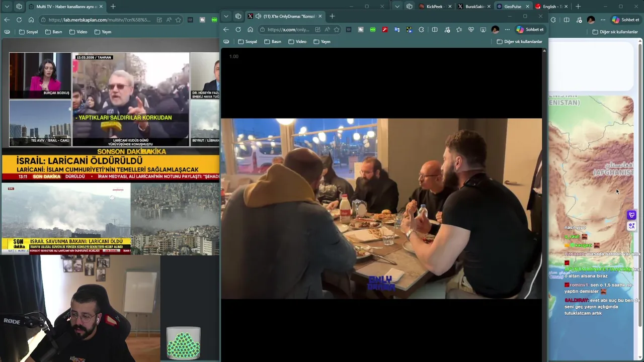Screen dimensions: 644x362
Task: Go back in the Multi TV window
Action: coord(7,20)
